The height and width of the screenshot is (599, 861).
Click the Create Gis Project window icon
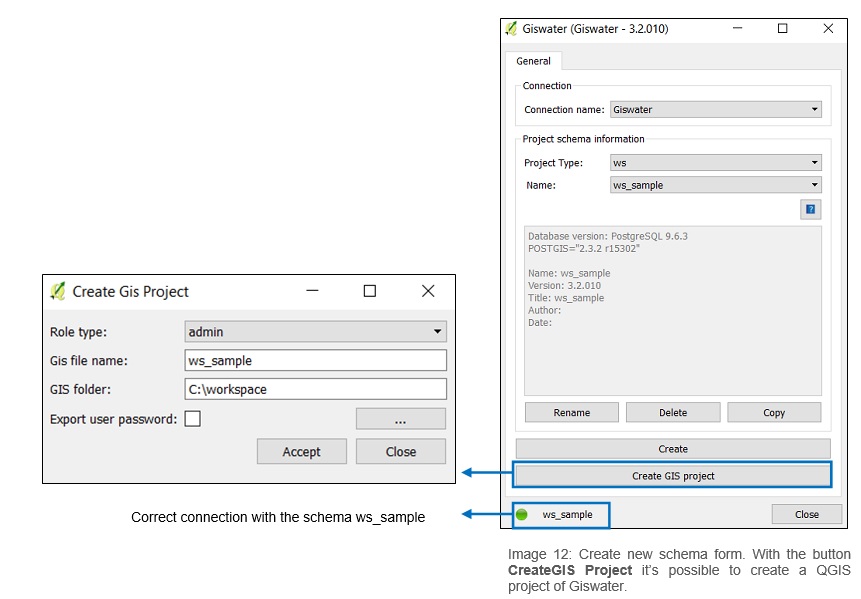[x=58, y=291]
